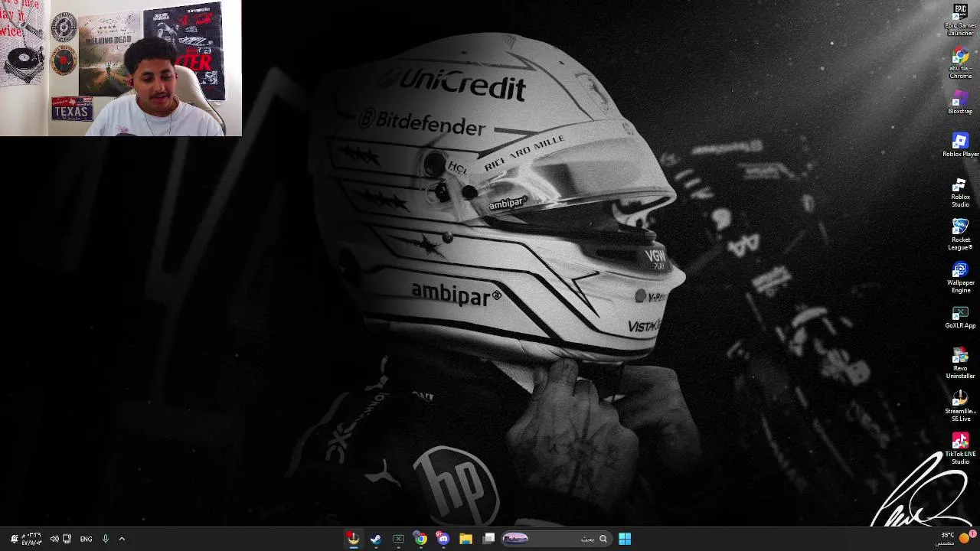Open Bloxstrap desktop shortcut
Viewport: 980px width, 551px height.
coord(960,102)
